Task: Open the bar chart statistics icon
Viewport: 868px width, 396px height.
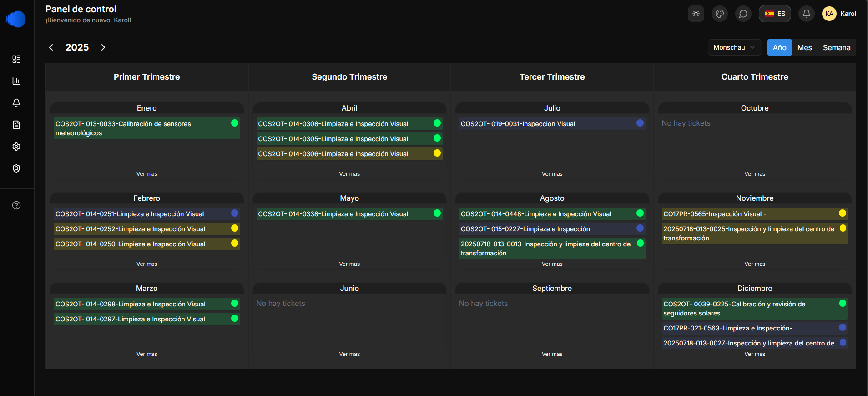Action: [16, 81]
